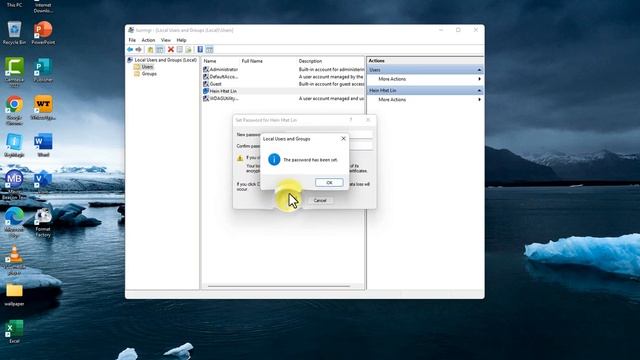
Task: Collapse the Users section in Actions pane
Action: click(x=479, y=70)
